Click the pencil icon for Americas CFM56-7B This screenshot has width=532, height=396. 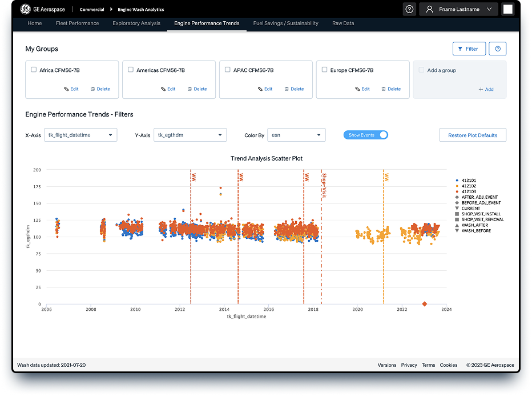pos(163,89)
